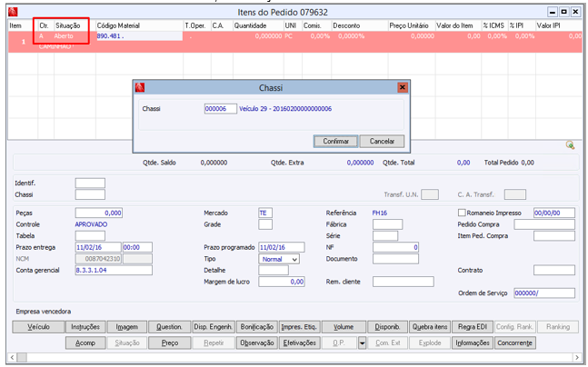This screenshot has height=367, width=588.
Task: Click the Margem de lucro field
Action: [282, 282]
